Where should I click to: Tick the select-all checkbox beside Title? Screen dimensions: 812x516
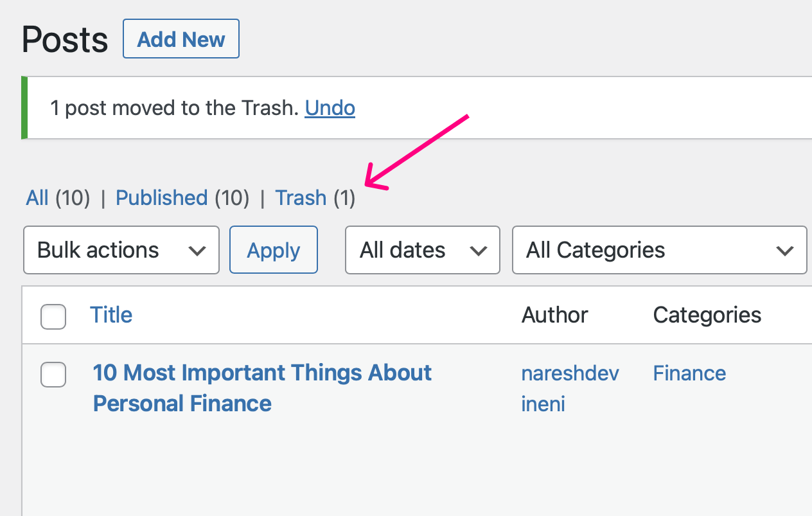(x=53, y=316)
